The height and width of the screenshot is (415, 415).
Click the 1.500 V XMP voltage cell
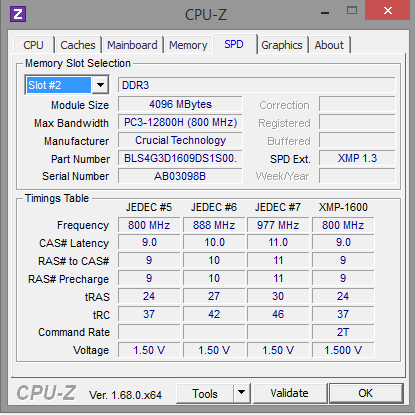pyautogui.click(x=343, y=350)
